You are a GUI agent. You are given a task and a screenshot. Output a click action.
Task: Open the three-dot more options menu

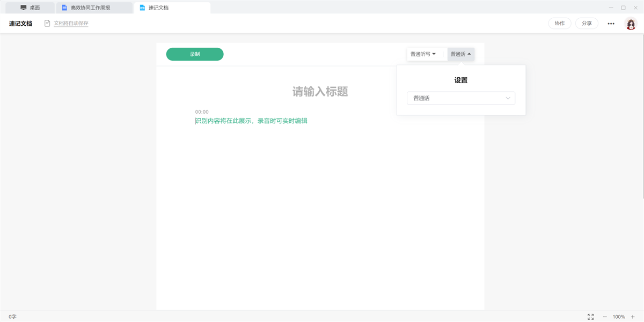coord(611,24)
